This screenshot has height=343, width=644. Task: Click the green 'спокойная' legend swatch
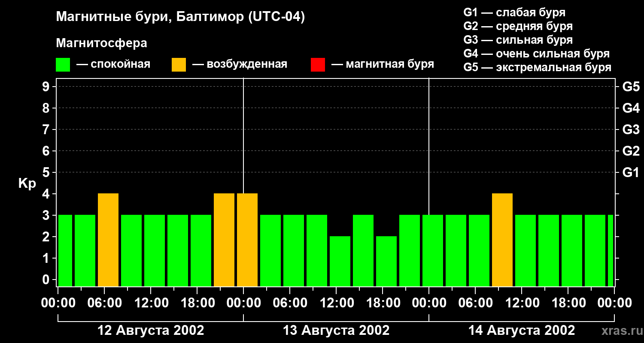pos(63,65)
